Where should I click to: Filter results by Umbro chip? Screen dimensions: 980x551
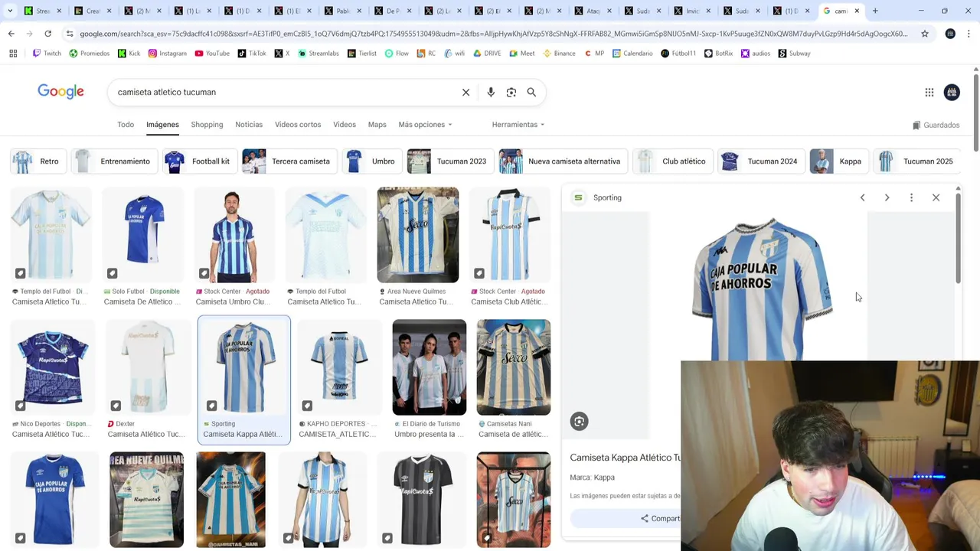[372, 161]
